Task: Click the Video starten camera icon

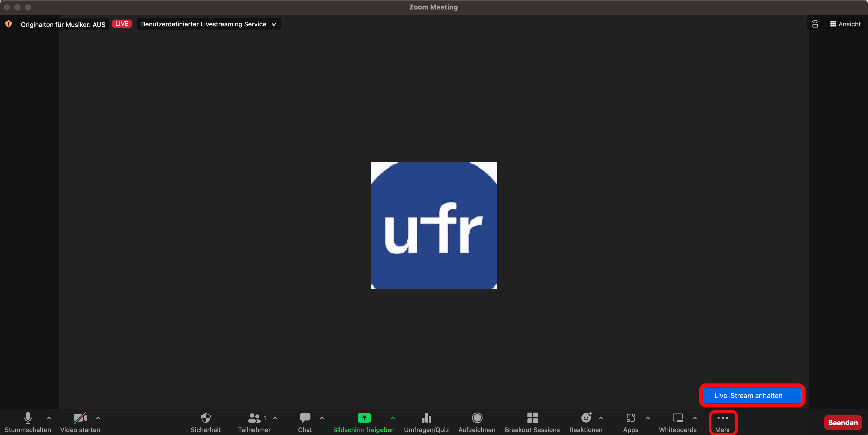Action: [80, 418]
